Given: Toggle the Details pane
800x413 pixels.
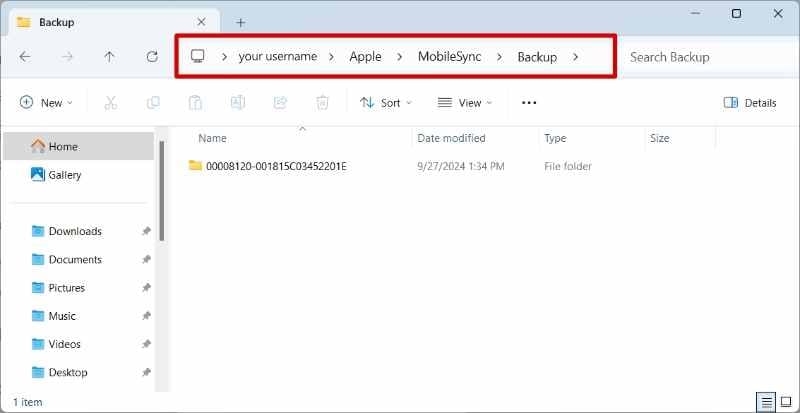Looking at the screenshot, I should click(750, 103).
